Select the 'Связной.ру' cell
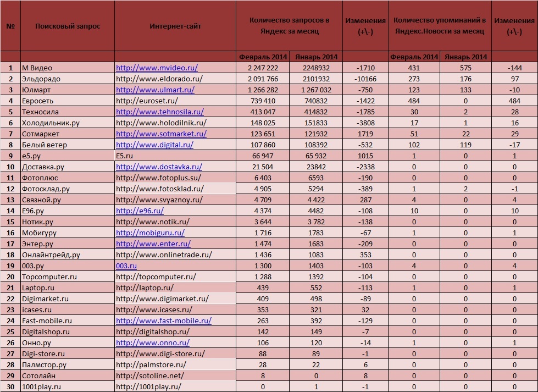Viewport: 538px width, 392px height. coord(68,200)
